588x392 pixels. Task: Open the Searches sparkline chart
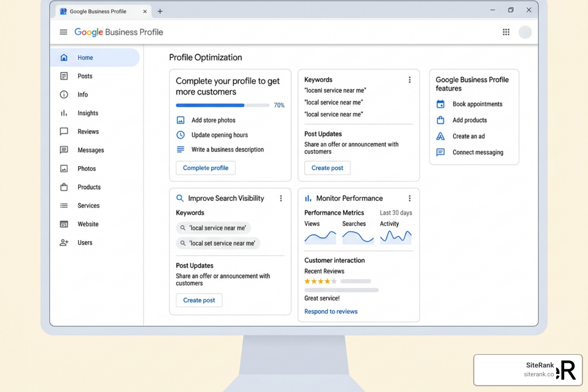click(358, 237)
